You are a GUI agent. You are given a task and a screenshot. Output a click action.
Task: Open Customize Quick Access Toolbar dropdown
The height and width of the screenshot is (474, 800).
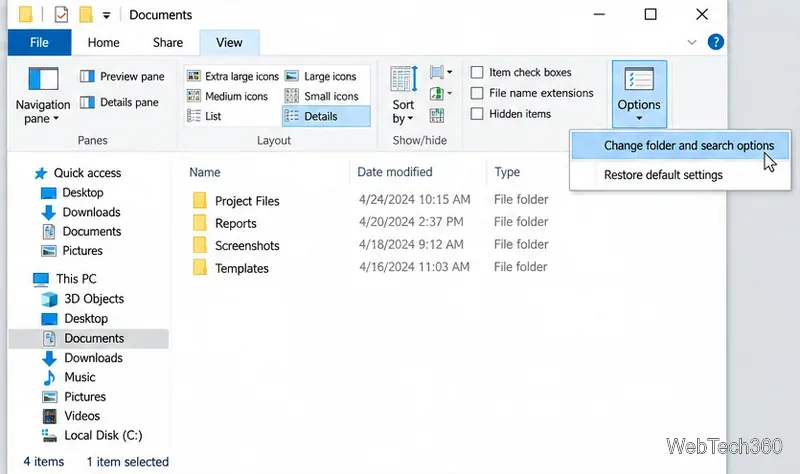(106, 15)
